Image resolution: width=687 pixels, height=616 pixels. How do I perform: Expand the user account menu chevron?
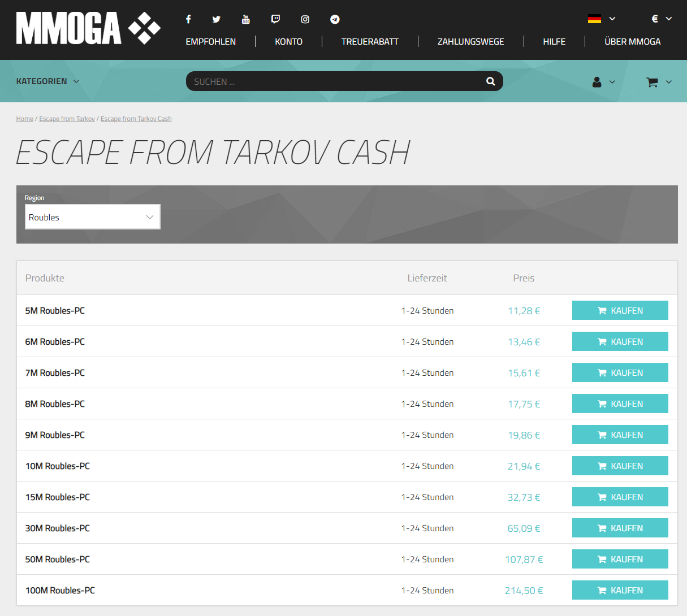(612, 82)
